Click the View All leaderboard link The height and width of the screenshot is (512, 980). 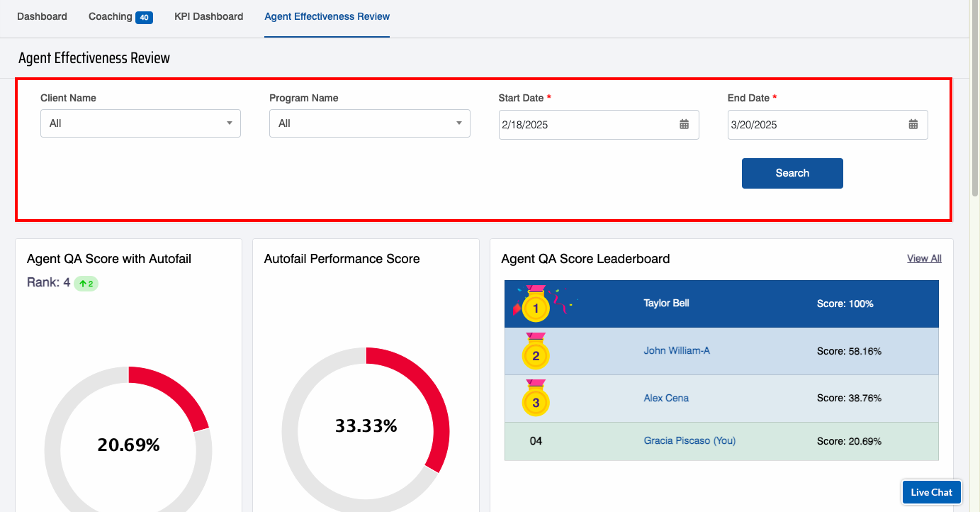[924, 259]
